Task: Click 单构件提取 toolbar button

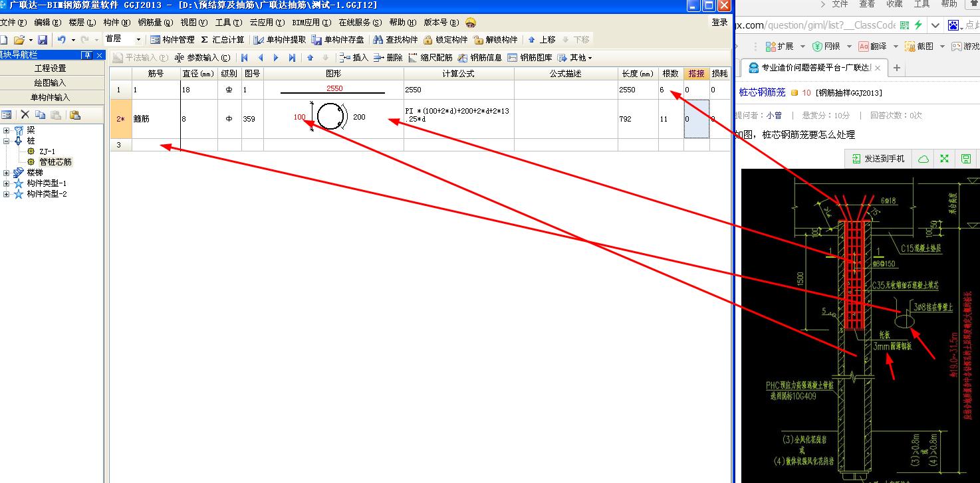Action: [280, 40]
